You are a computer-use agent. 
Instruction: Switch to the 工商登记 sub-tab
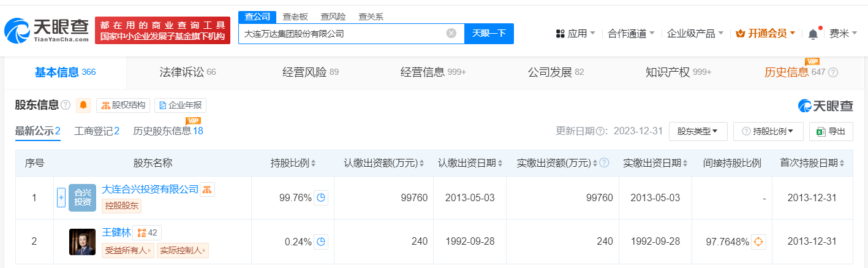point(96,131)
